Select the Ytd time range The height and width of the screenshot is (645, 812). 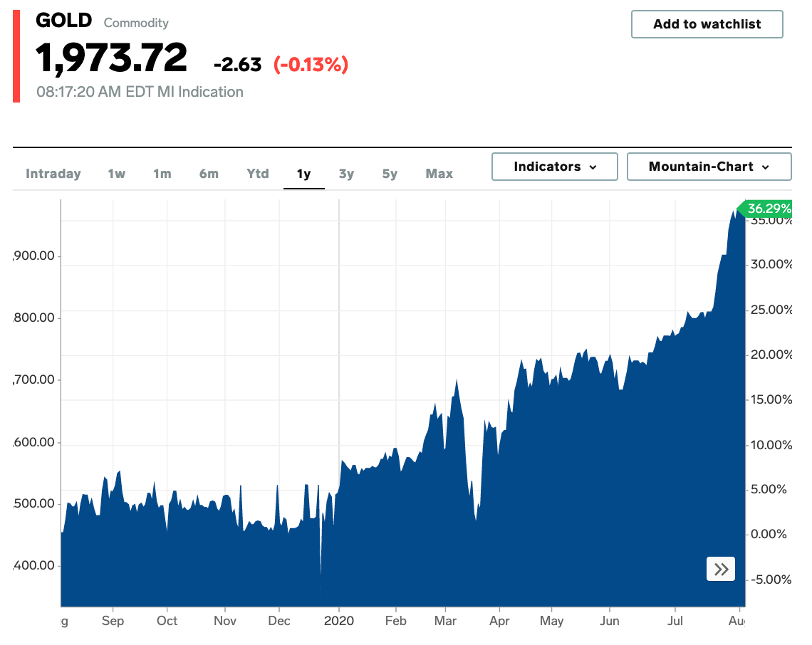pyautogui.click(x=258, y=174)
